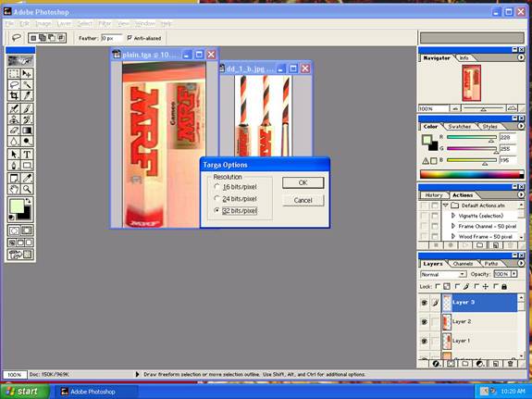Switch to the Channels tab
The height and width of the screenshot is (399, 532).
coord(463,264)
